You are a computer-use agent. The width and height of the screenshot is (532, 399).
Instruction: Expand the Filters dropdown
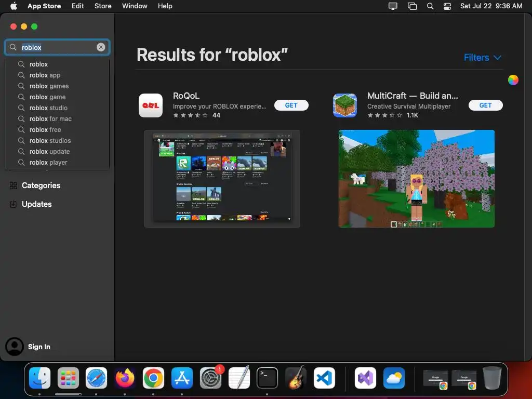click(x=482, y=57)
